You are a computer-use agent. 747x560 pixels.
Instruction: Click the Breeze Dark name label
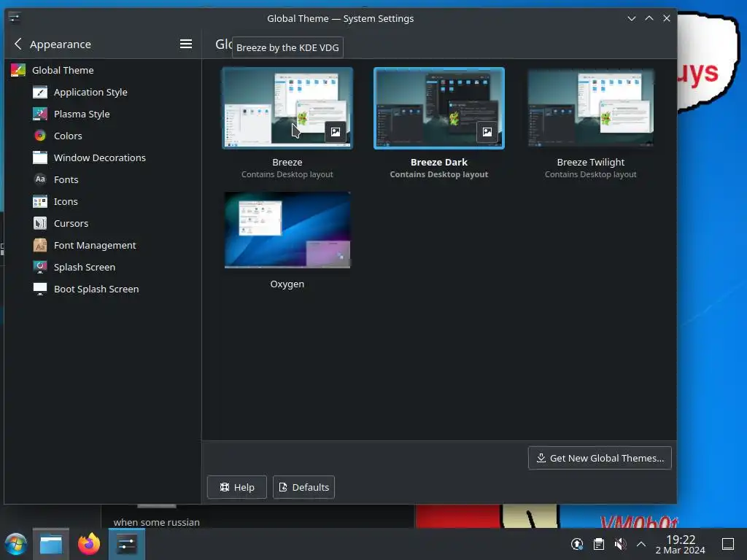(438, 163)
